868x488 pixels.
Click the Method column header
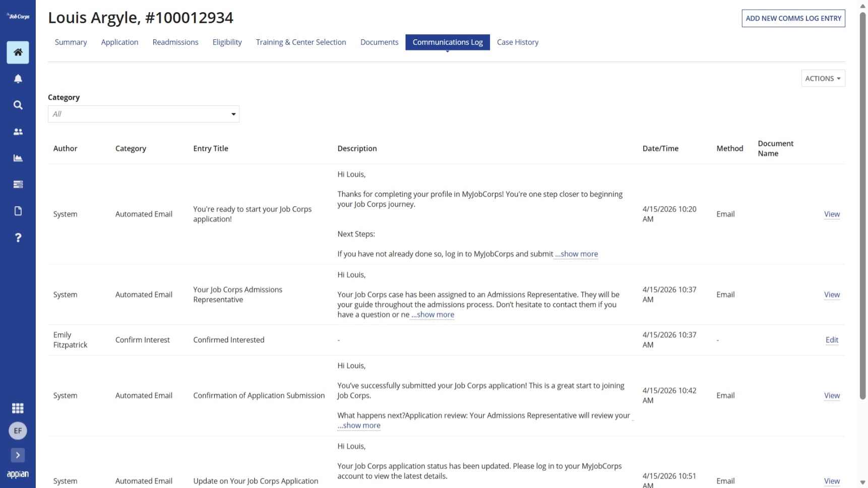tap(729, 148)
